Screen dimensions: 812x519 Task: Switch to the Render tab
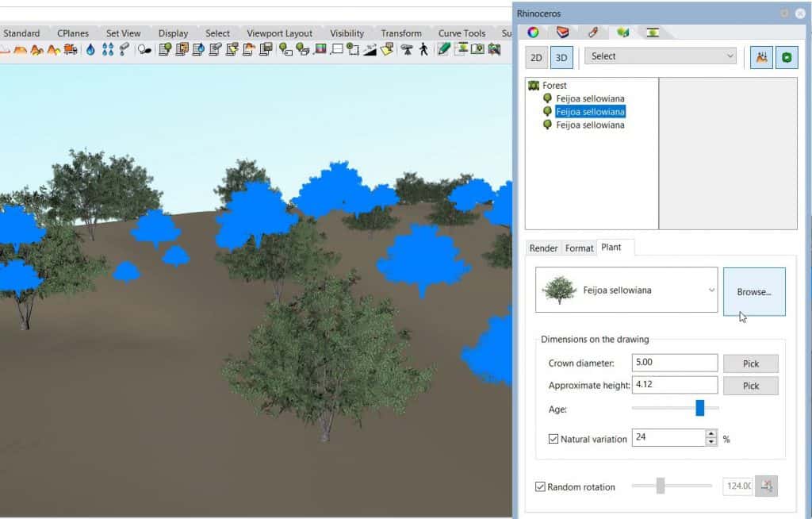coord(543,248)
